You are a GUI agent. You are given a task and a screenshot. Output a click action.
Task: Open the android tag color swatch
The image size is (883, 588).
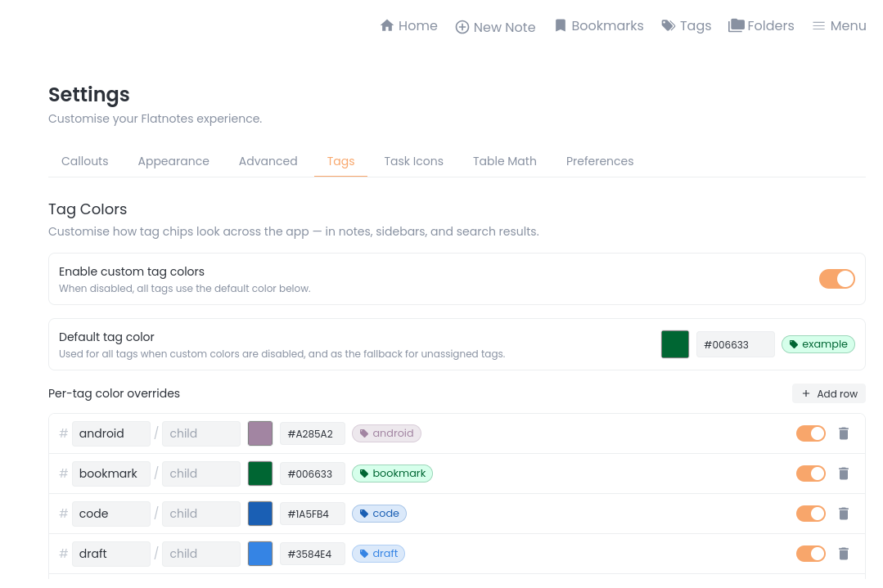pos(260,433)
